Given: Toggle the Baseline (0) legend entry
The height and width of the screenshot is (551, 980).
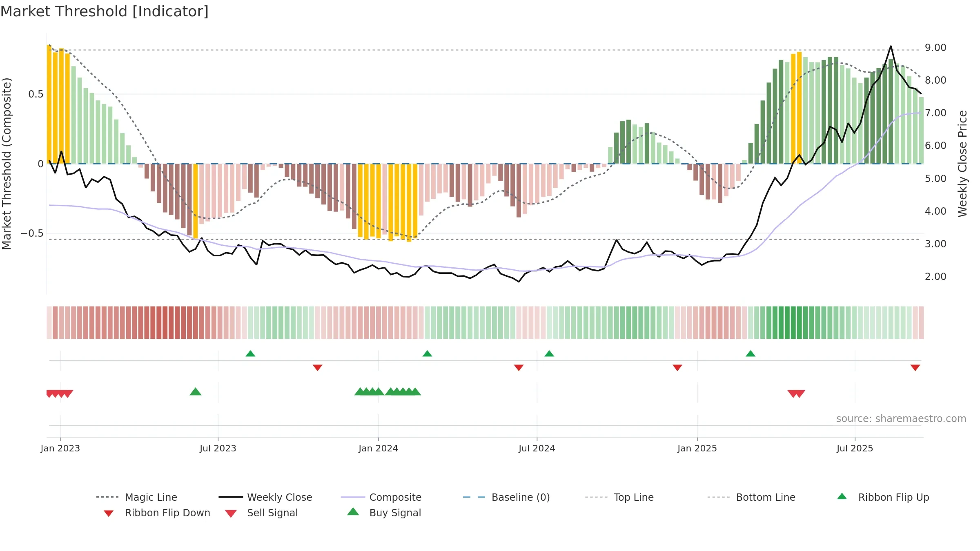Looking at the screenshot, I should tap(506, 497).
